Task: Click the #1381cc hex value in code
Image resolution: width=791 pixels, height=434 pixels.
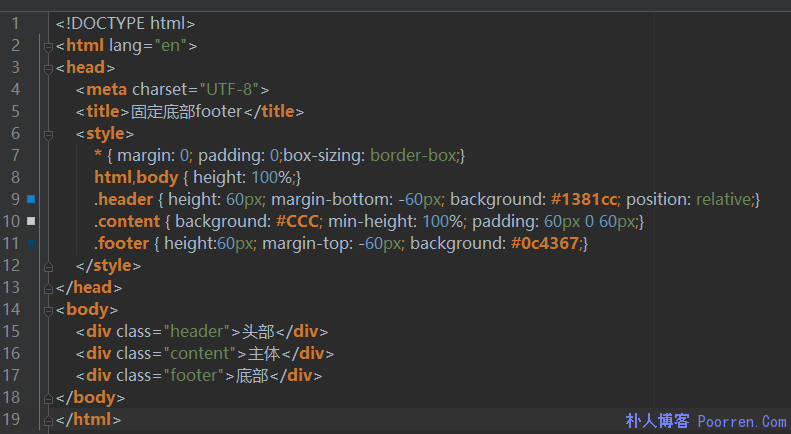Action: (580, 199)
